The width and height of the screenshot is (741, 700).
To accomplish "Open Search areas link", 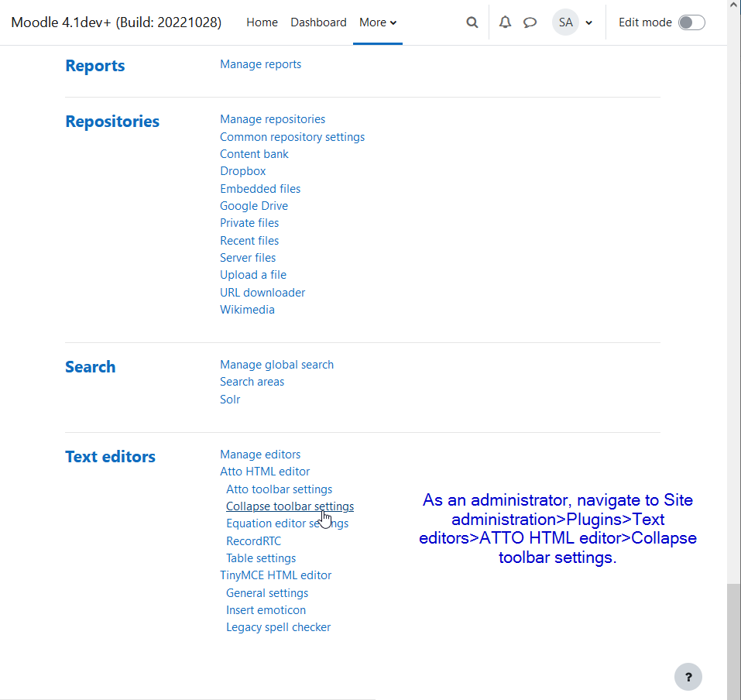I will [x=252, y=382].
